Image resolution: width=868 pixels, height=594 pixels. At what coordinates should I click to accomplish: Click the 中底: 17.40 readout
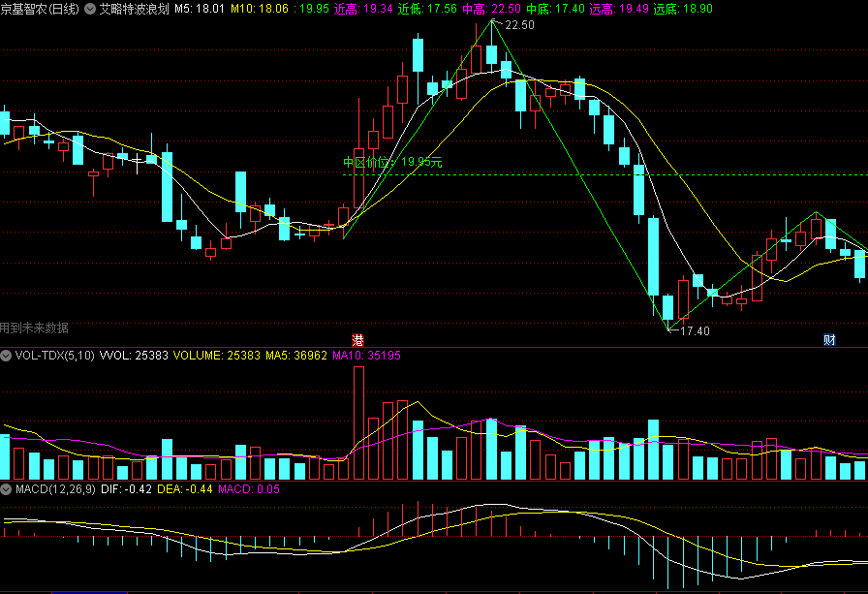point(555,9)
